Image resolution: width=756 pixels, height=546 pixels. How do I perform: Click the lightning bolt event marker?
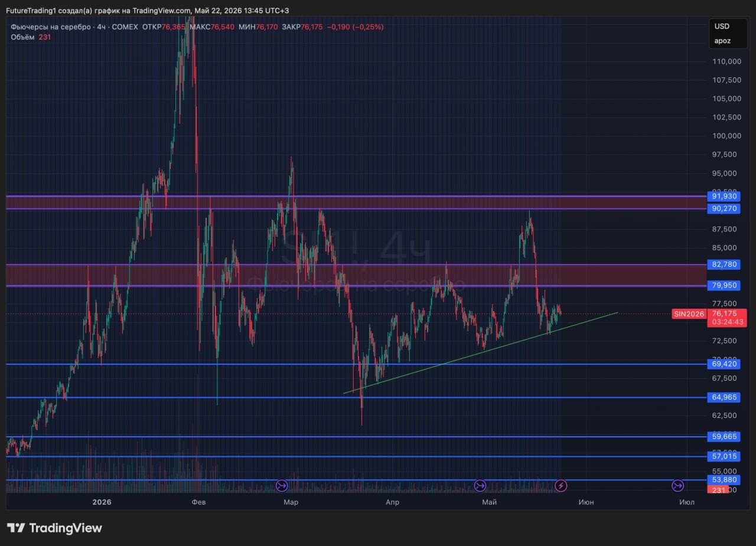click(562, 486)
